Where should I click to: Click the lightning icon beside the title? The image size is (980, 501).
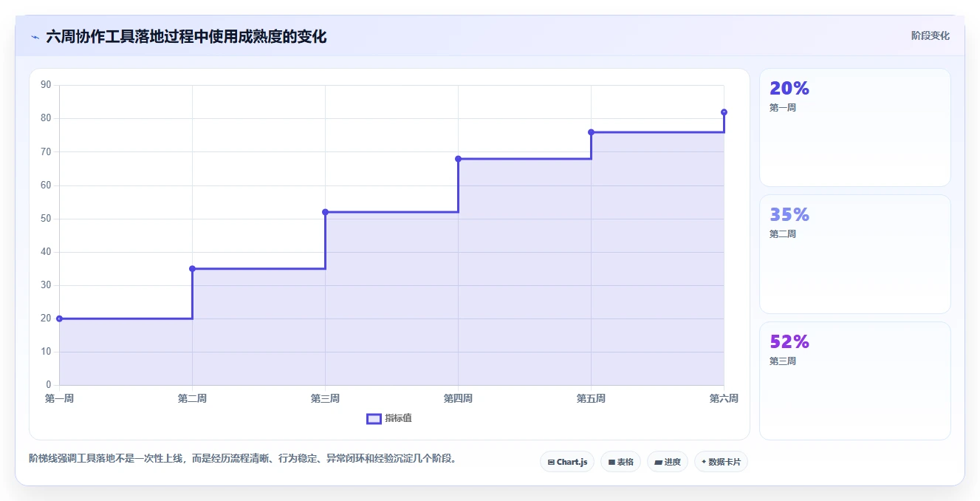[x=35, y=36]
